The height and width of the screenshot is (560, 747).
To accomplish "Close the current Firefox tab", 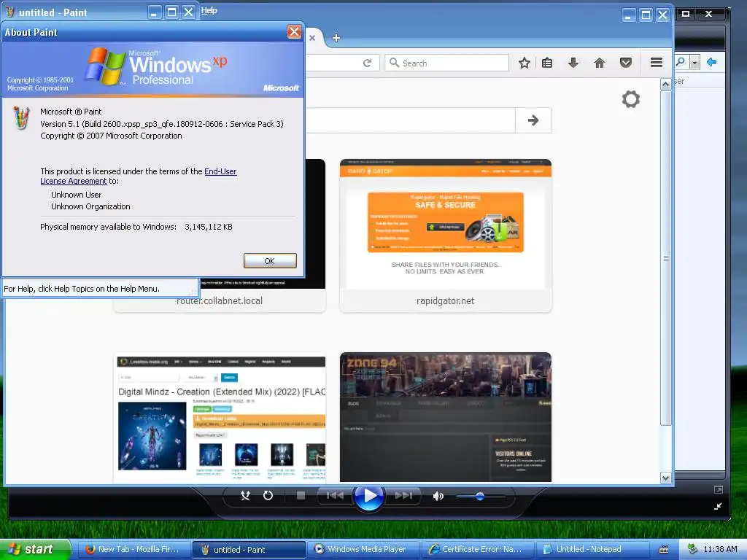I will (312, 38).
